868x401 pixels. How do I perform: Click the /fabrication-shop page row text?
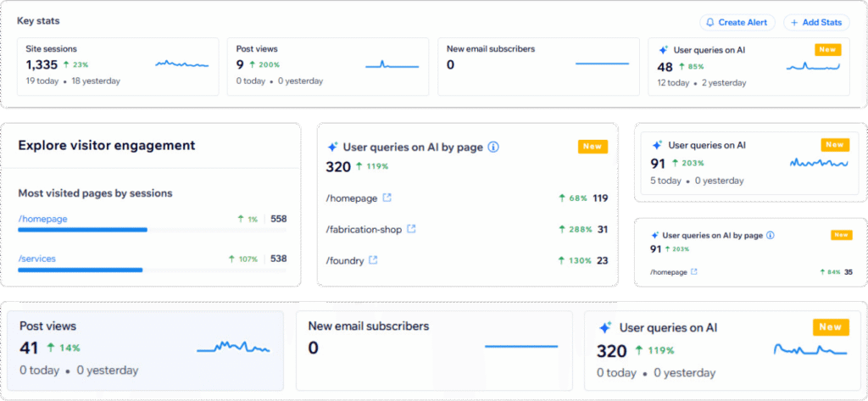point(362,229)
